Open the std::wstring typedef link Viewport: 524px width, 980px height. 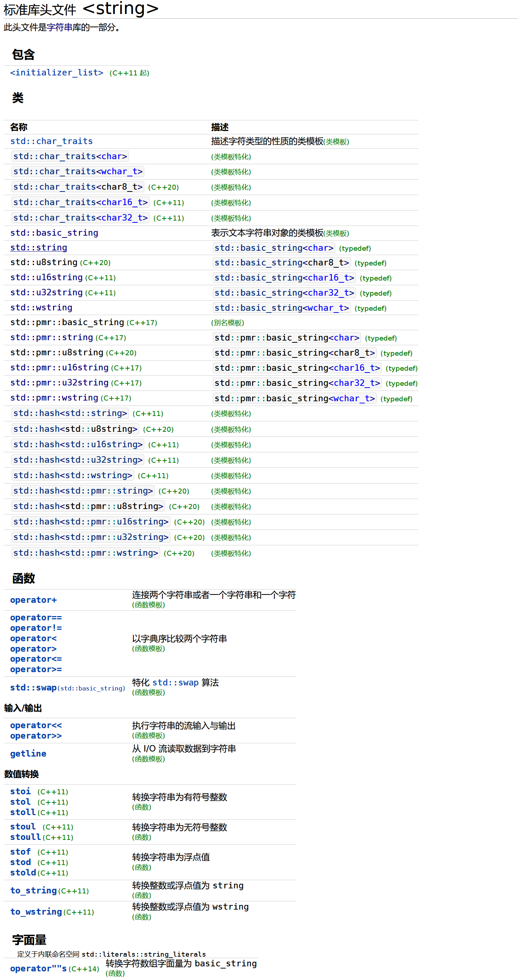coord(41,308)
